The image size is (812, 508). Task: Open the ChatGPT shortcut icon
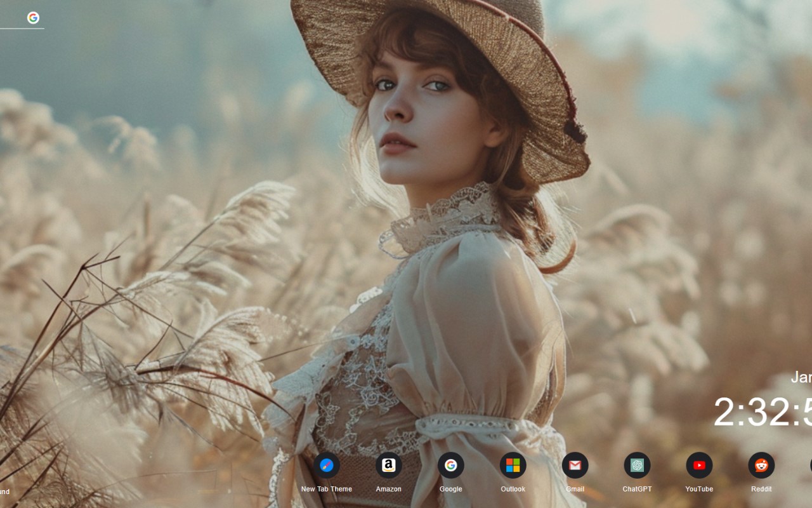pos(637,465)
